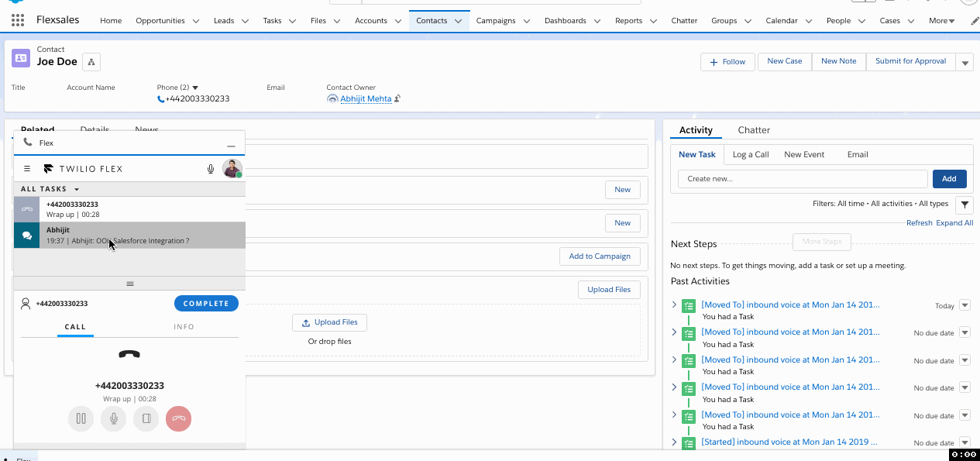Open the dial keypad button in call controls
This screenshot has width=980, height=461.
click(146, 419)
